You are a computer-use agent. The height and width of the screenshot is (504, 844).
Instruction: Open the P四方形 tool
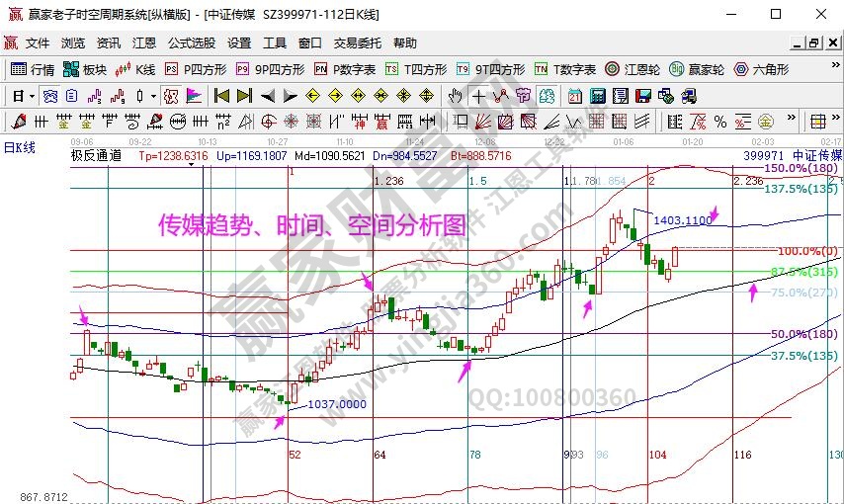tap(195, 69)
